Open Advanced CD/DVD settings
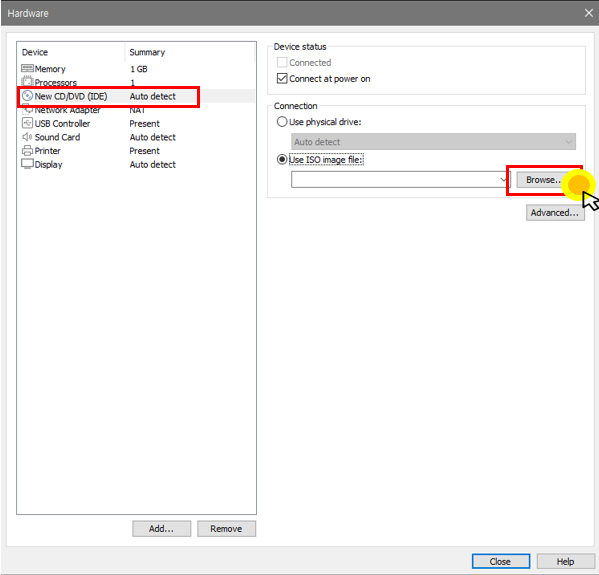 click(x=555, y=212)
